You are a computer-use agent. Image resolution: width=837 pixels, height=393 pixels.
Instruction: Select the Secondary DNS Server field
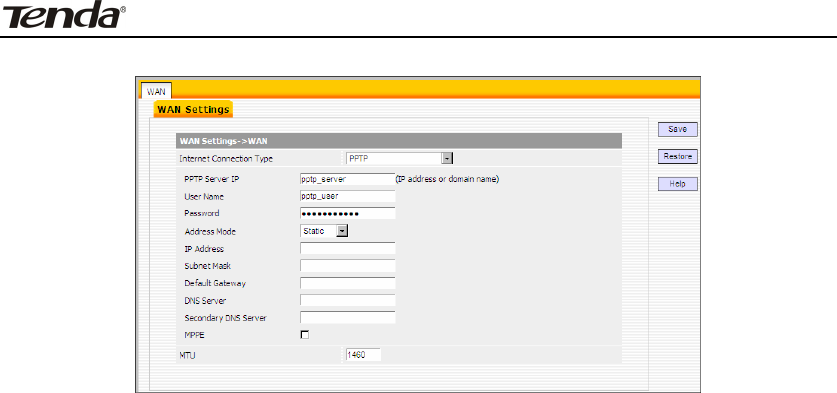click(348, 318)
